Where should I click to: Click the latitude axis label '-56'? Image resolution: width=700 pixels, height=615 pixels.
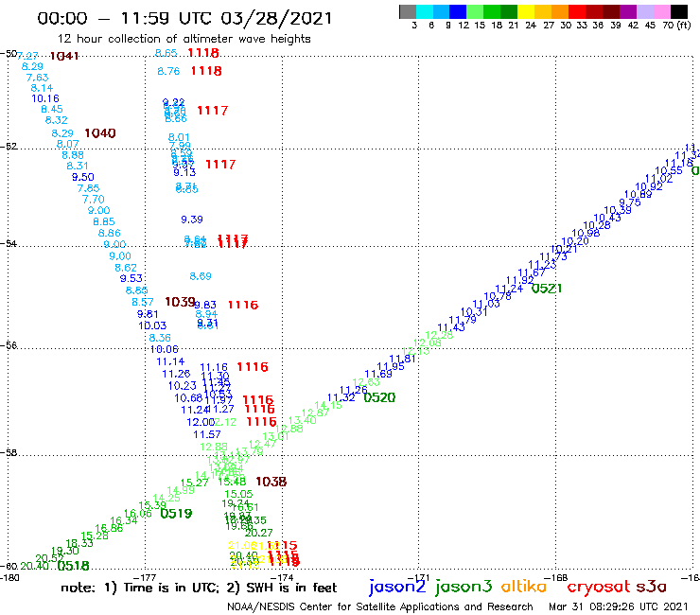[x=9, y=345]
